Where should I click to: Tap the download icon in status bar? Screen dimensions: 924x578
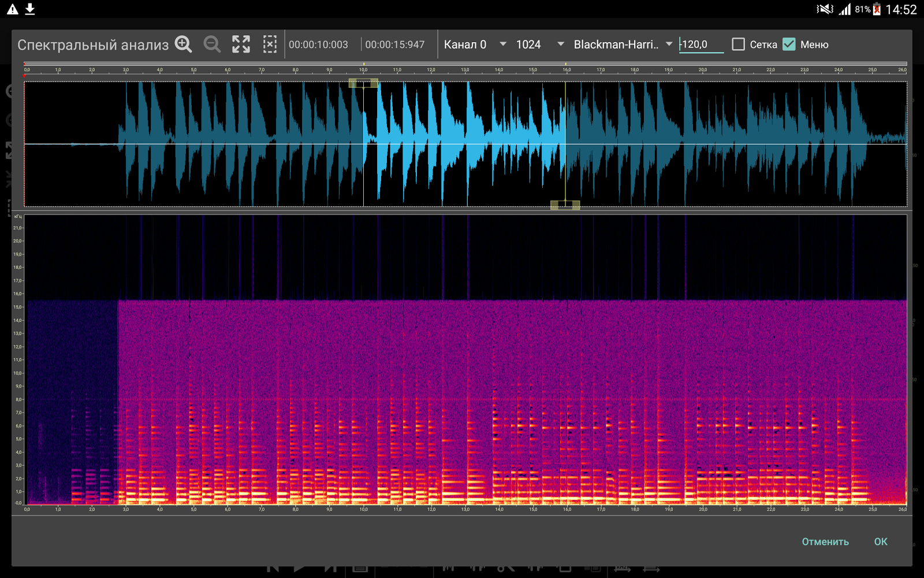pyautogui.click(x=30, y=9)
